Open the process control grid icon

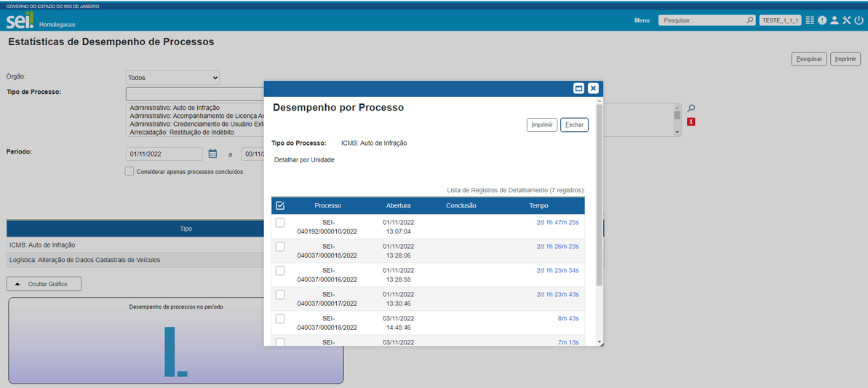(810, 20)
